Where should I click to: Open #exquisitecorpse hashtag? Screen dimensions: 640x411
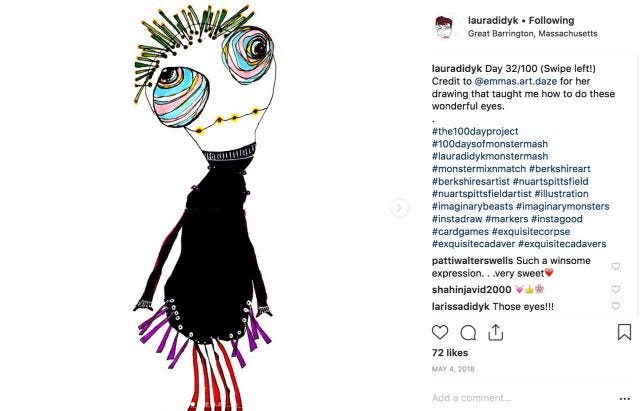pos(531,231)
